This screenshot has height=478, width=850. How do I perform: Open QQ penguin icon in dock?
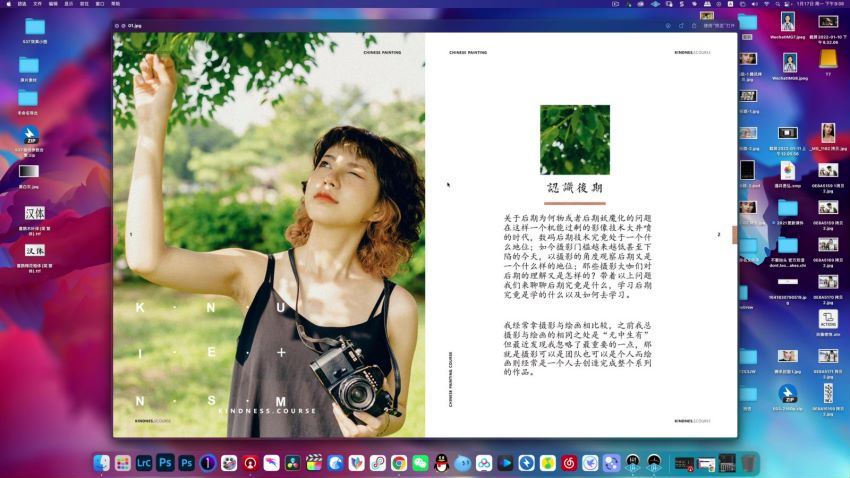point(442,463)
